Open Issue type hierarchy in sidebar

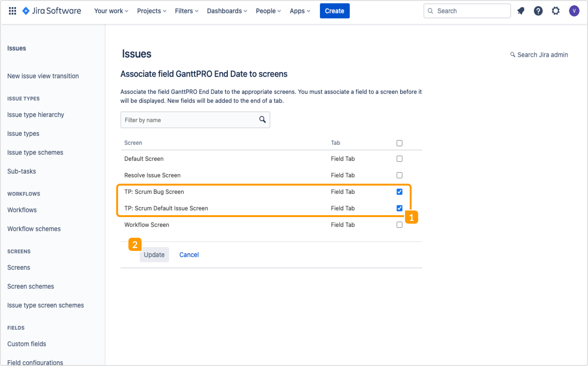(36, 115)
